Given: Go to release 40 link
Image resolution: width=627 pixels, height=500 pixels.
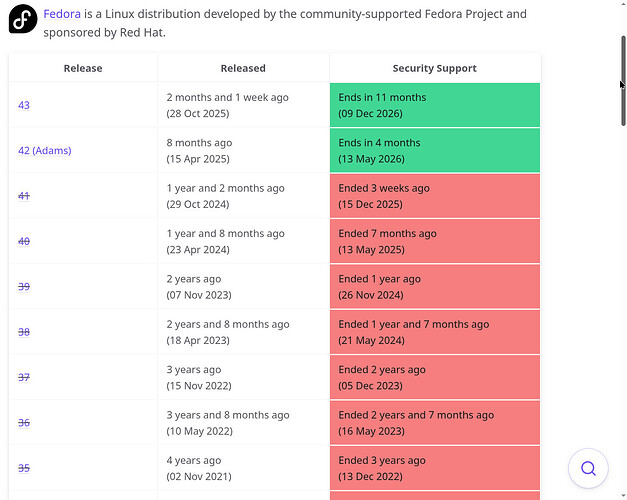Looking at the screenshot, I should click(24, 241).
